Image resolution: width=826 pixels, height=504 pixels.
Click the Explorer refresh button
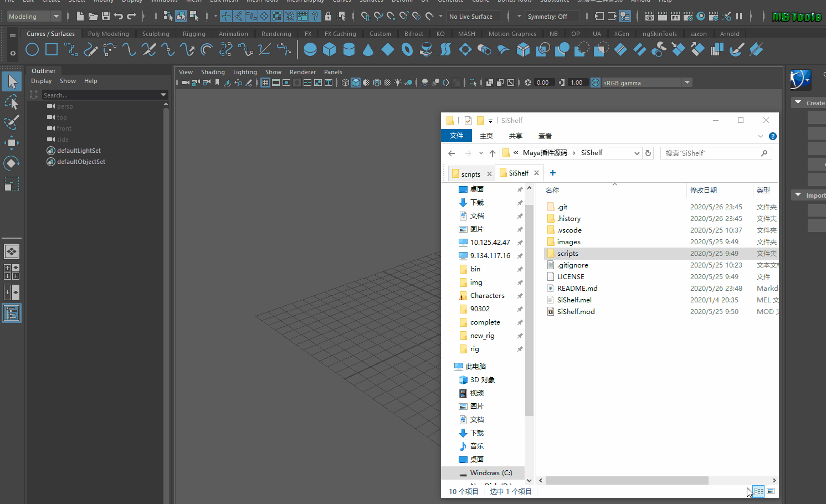[648, 153]
